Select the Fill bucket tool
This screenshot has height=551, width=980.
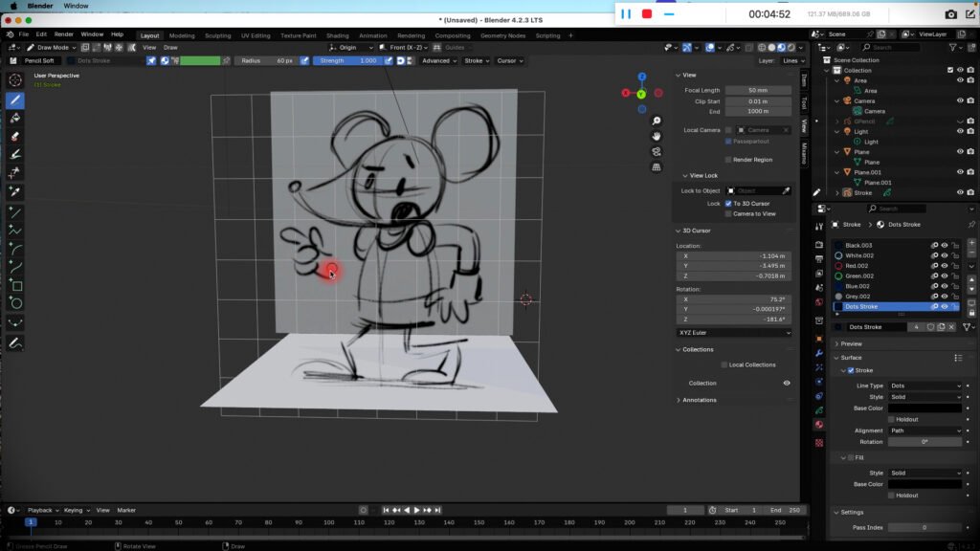pyautogui.click(x=15, y=118)
